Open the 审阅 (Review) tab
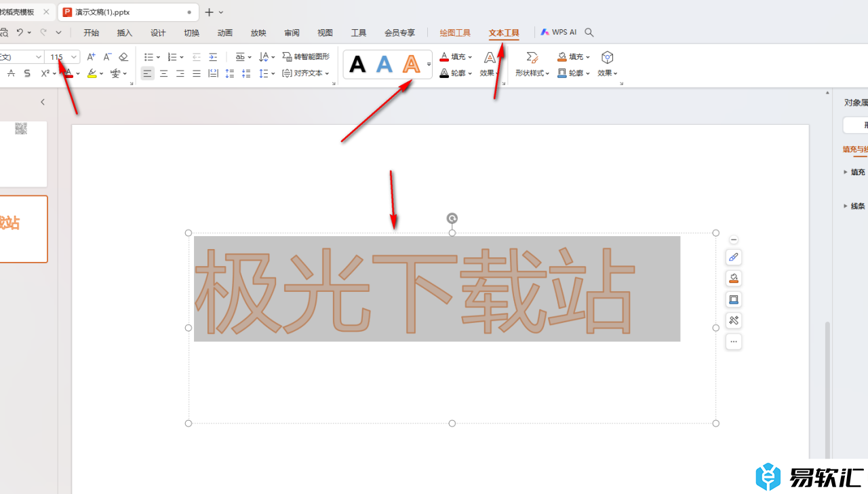This screenshot has height=494, width=868. tap(292, 33)
